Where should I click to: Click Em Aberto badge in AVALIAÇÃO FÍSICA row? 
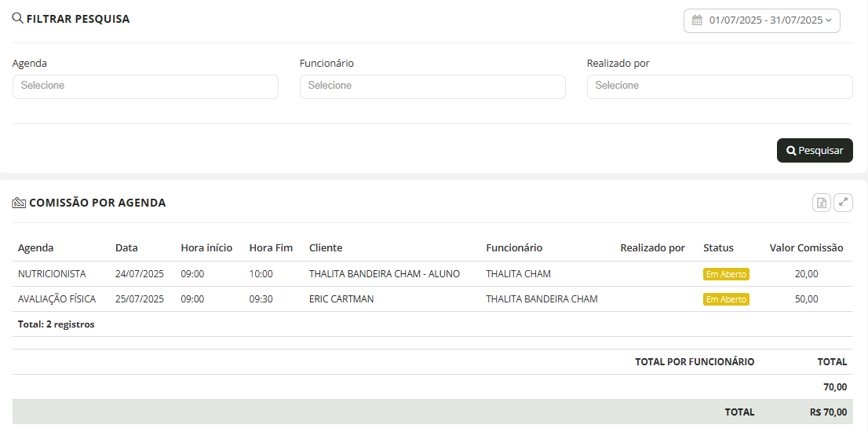[726, 299]
